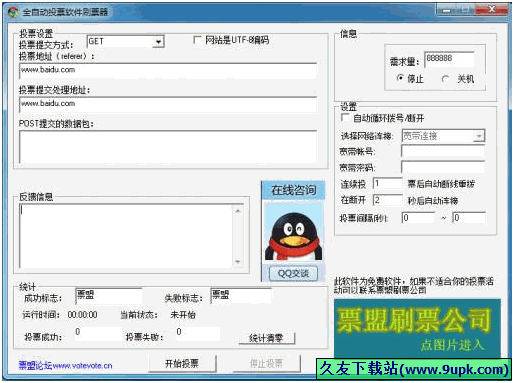
Task: Click the 反馈信息 text area
Action: 127,236
